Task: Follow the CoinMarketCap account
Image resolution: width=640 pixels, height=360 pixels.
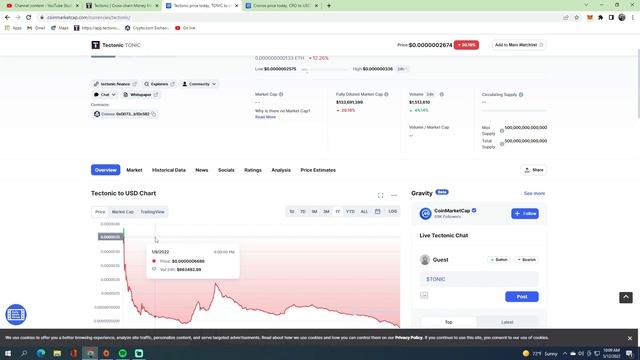Action: click(x=525, y=213)
